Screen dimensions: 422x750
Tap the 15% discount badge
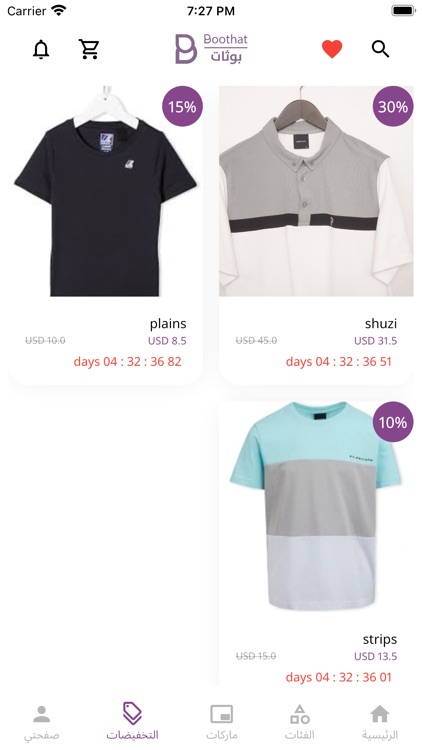[182, 106]
